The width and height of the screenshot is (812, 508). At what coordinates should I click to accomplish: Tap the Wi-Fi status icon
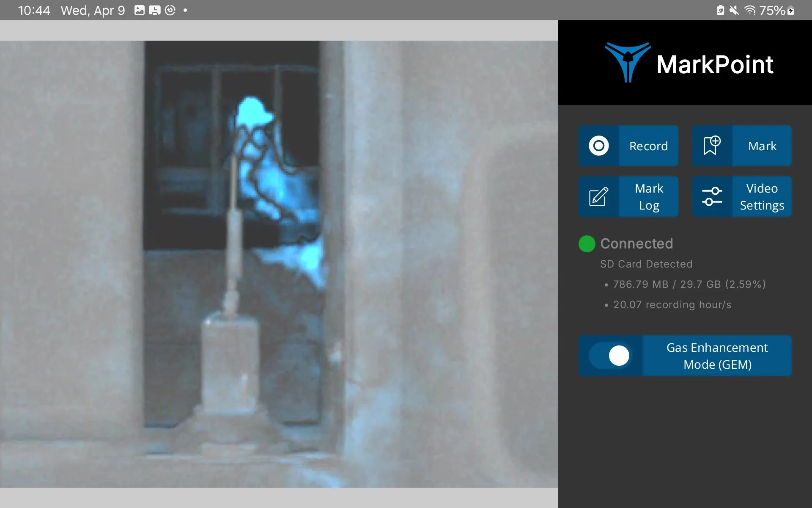click(749, 10)
